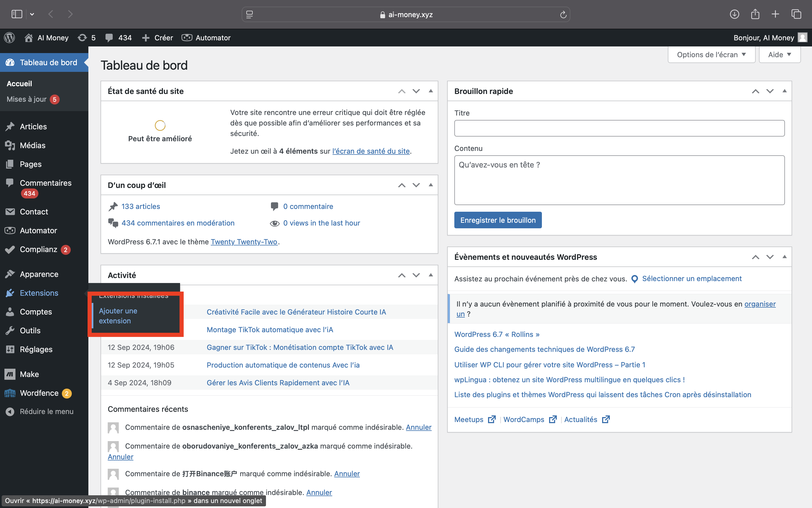The width and height of the screenshot is (812, 508).
Task: Open Extensions installed submenu
Action: [x=133, y=294]
